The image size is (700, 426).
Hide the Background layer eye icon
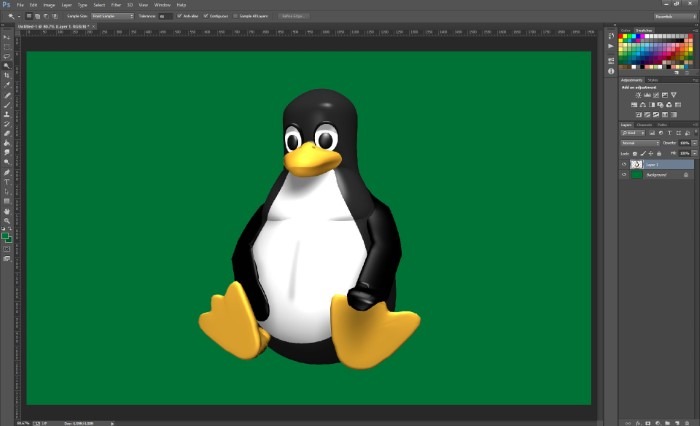tap(624, 175)
